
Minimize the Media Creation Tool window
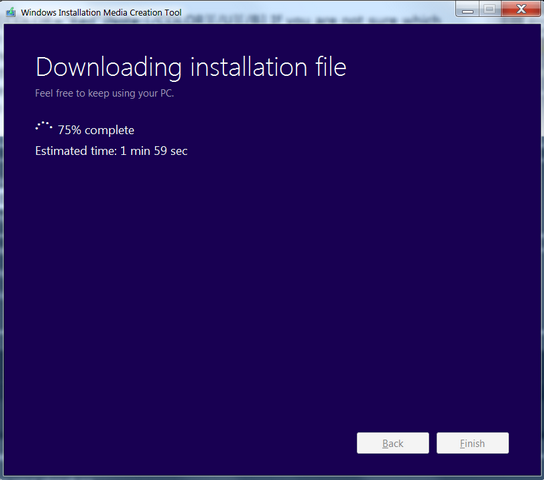coord(467,9)
